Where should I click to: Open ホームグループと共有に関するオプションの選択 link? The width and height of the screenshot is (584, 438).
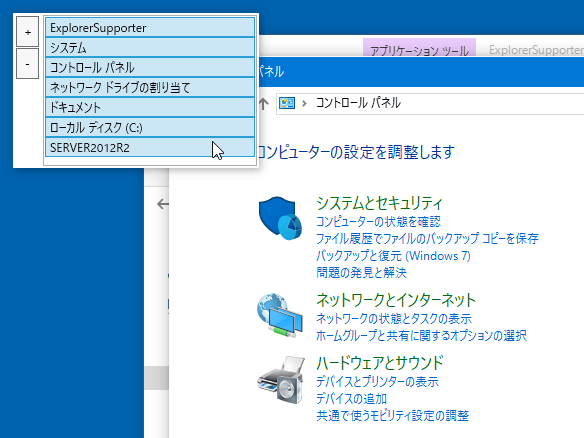421,336
